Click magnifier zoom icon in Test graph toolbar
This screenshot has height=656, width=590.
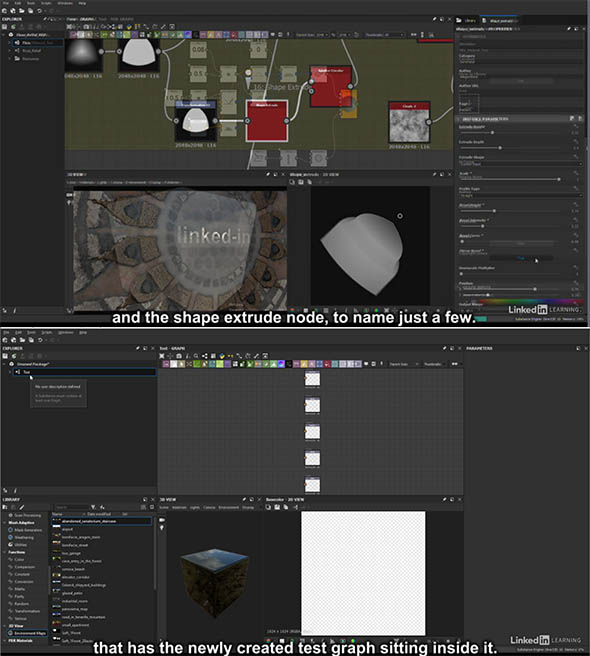pos(196,356)
